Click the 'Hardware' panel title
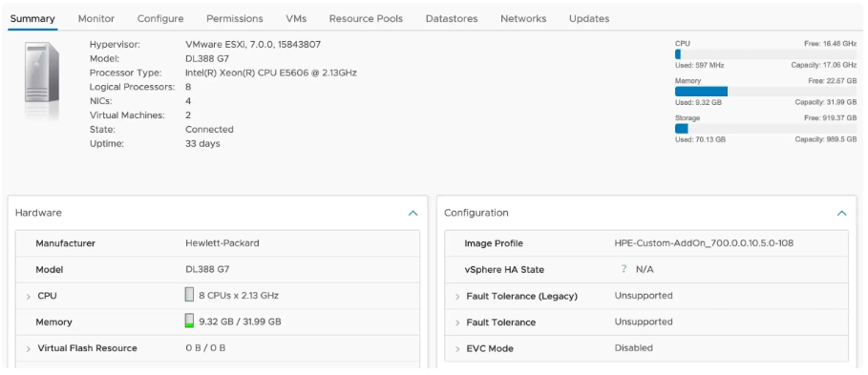Screen dimensions: 868x375 [38, 213]
